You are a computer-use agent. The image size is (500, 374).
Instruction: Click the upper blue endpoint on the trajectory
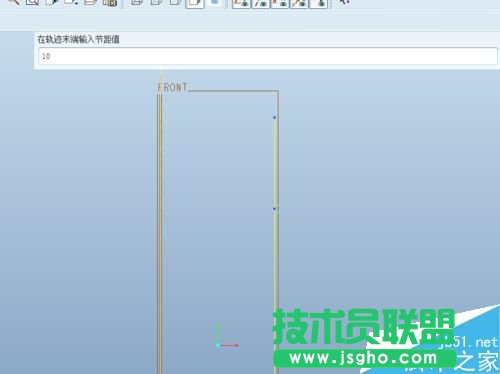point(274,117)
